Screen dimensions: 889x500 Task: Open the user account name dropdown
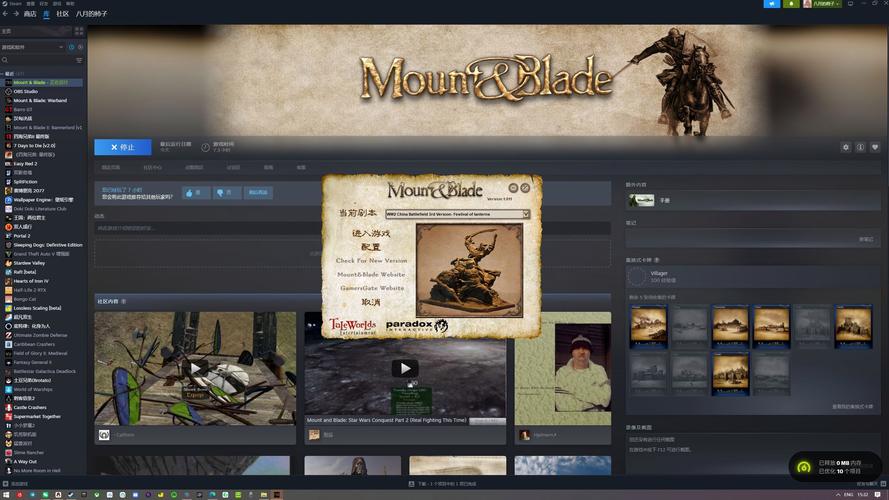point(824,4)
